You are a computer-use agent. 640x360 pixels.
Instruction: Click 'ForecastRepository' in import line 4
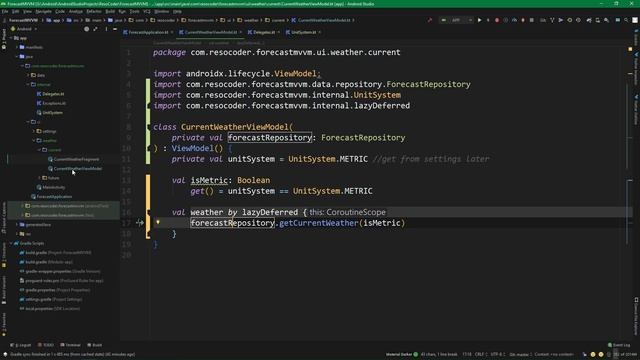coord(428,84)
